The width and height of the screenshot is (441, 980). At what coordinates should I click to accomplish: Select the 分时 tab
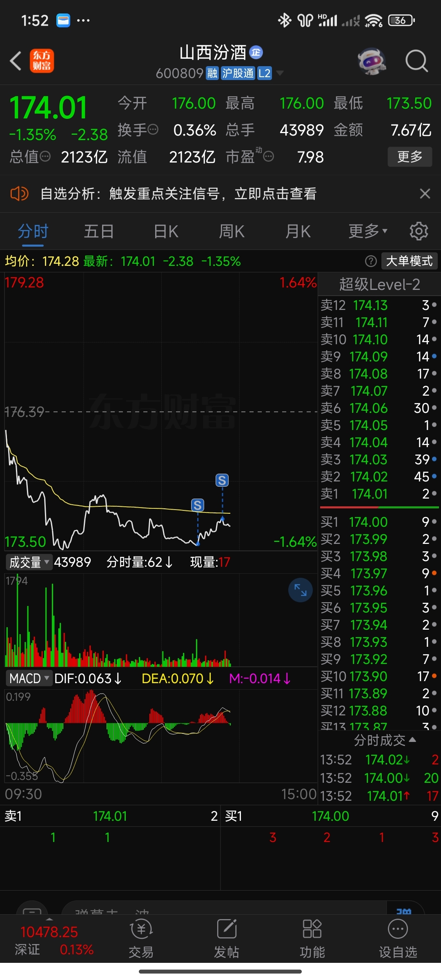pyautogui.click(x=33, y=231)
